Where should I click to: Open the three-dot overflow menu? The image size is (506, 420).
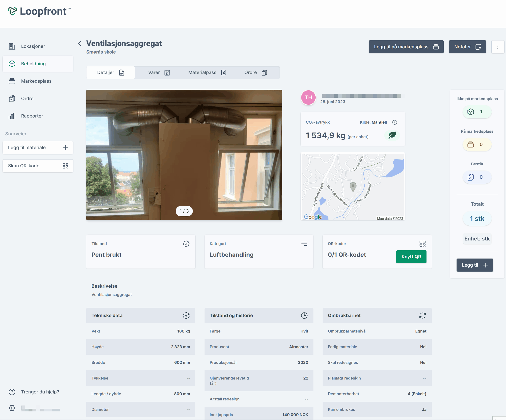pos(498,47)
